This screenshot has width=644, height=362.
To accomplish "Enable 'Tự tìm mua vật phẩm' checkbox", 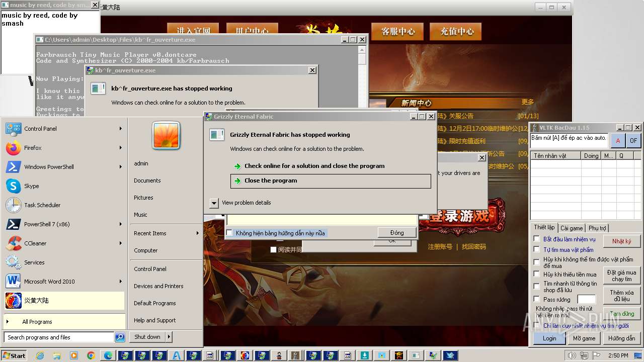I will [x=537, y=249].
